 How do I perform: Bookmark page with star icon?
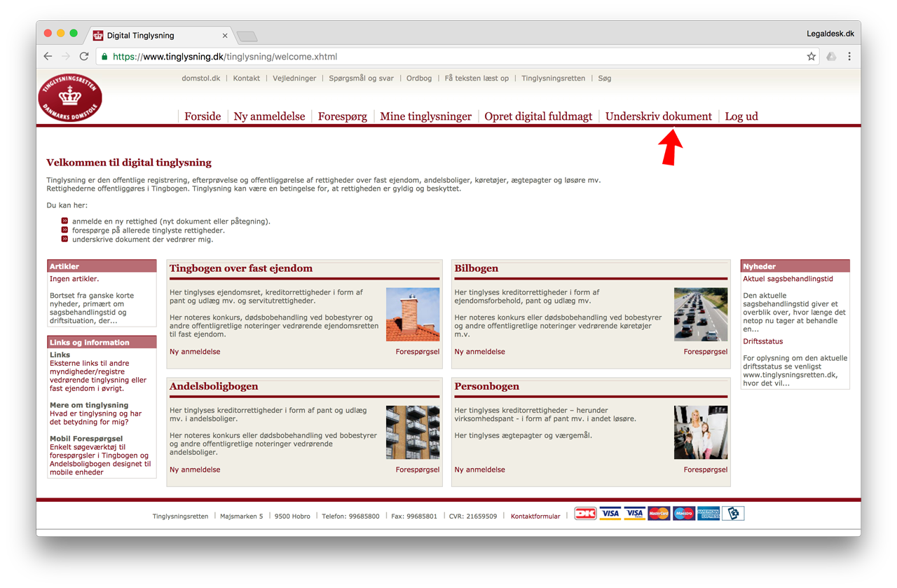coord(811,57)
